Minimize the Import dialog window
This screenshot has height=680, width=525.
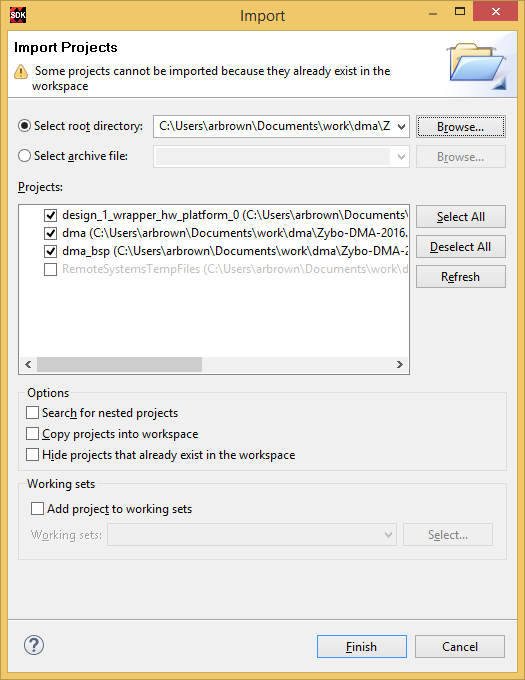point(433,13)
